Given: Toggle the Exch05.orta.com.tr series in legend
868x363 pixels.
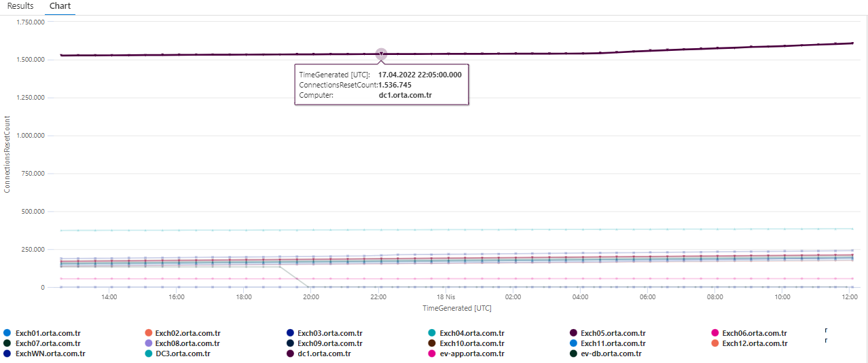Looking at the screenshot, I should (607, 333).
